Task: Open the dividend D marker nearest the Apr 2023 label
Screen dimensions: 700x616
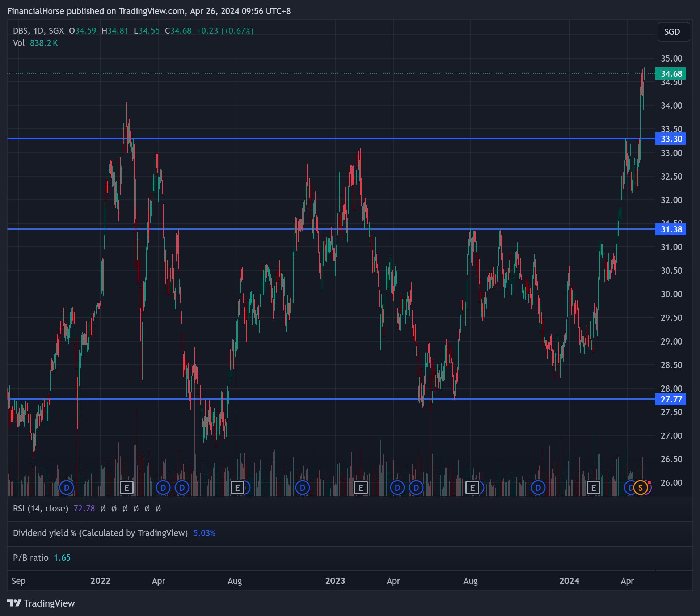Action: pyautogui.click(x=397, y=488)
